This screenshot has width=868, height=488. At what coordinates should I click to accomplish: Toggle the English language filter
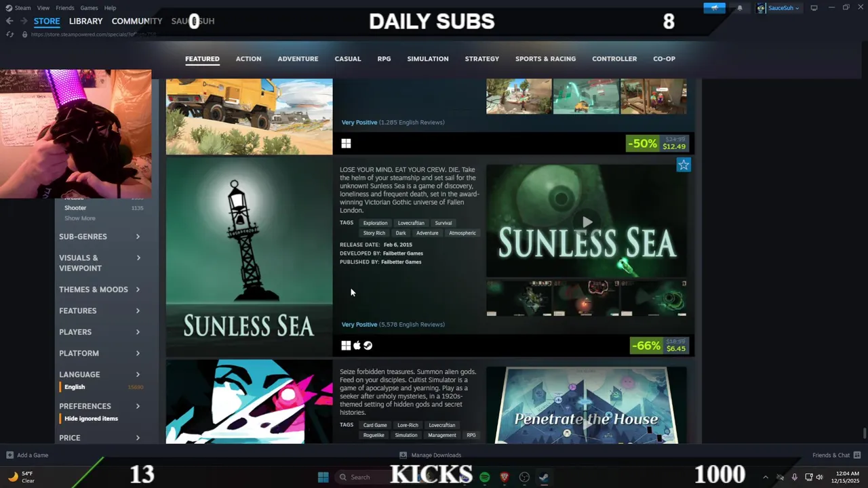(75, 387)
